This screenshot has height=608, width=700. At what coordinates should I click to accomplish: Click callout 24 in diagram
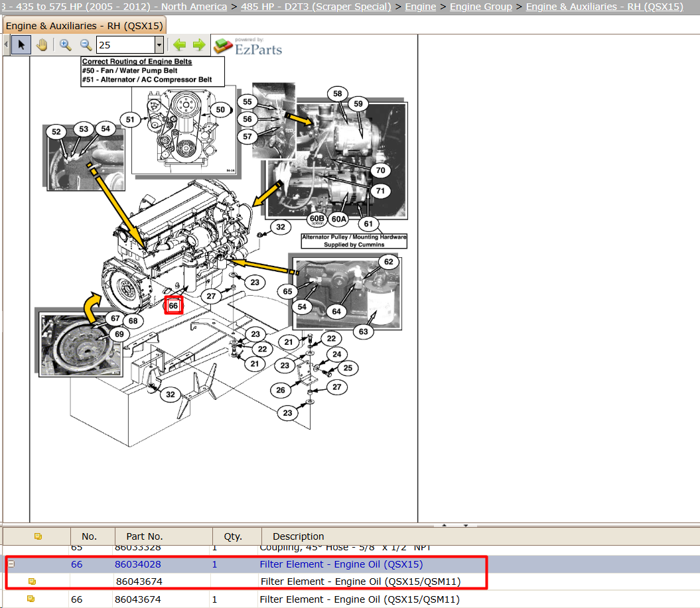(x=337, y=355)
